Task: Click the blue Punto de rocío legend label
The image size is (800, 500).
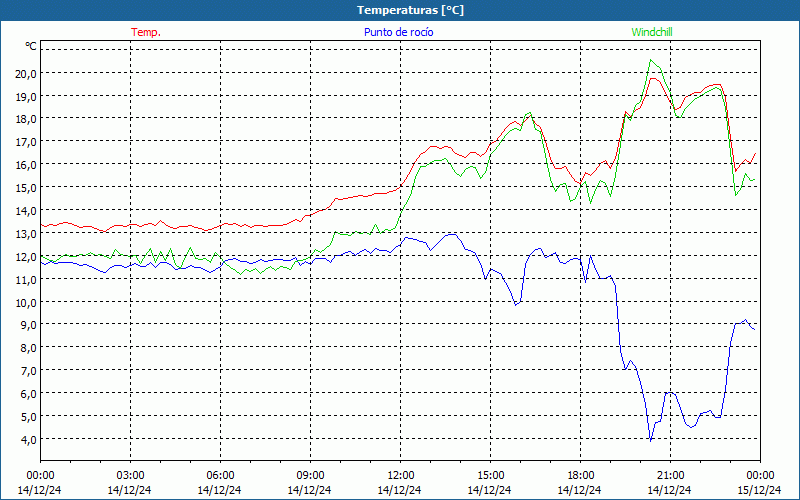Action: tap(398, 32)
